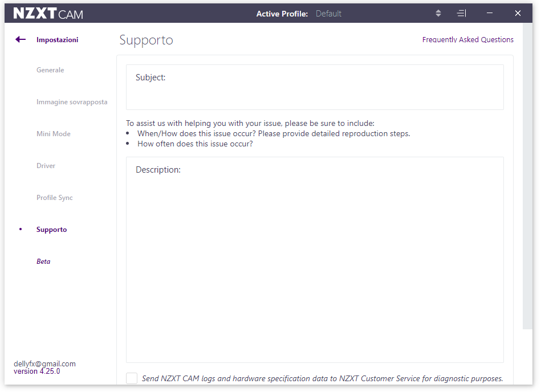Screen dimensions: 541x392
Task: Click the vertical scrollbar on the right
Action: click(x=527, y=176)
